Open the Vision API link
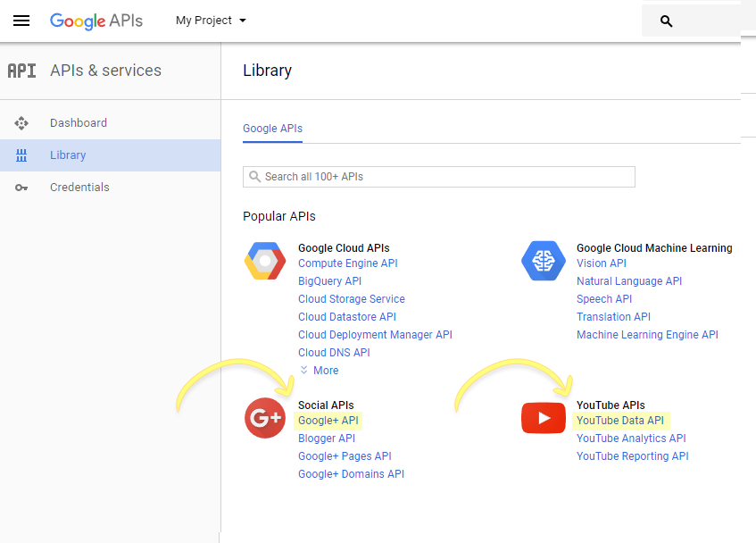The height and width of the screenshot is (543, 756). (602, 263)
